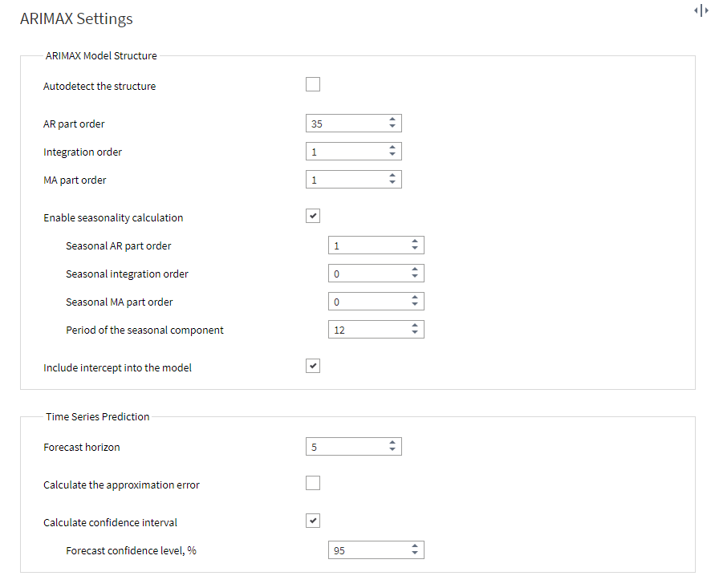Image resolution: width=715 pixels, height=588 pixels.
Task: Check Calculate the approximation error
Action: pos(313,483)
